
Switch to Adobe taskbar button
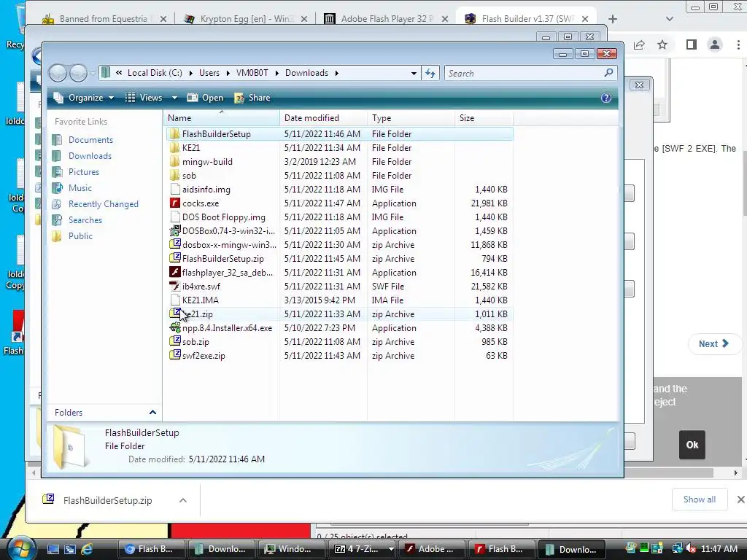430,549
